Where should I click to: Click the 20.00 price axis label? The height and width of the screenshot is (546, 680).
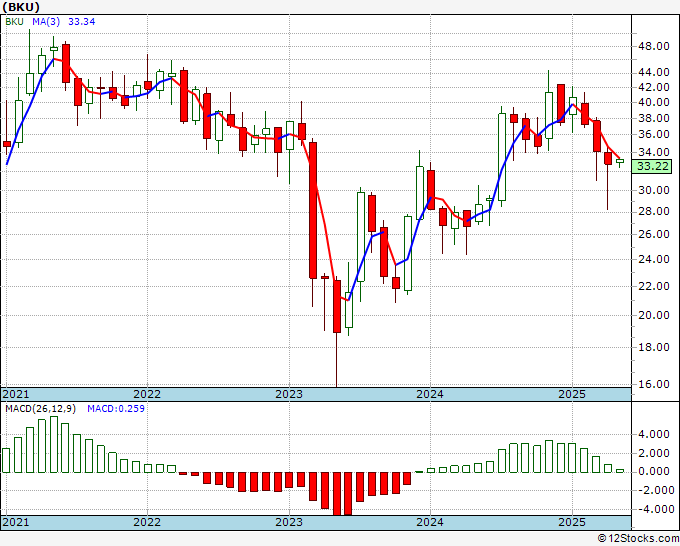(654, 315)
